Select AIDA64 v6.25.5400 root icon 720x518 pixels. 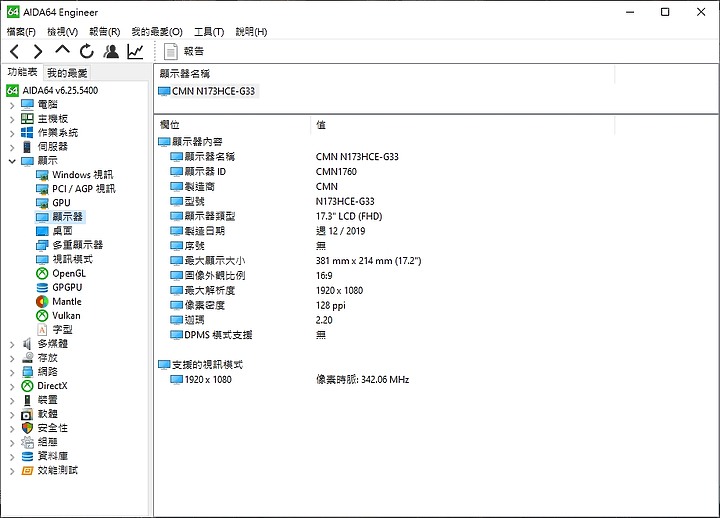point(12,90)
